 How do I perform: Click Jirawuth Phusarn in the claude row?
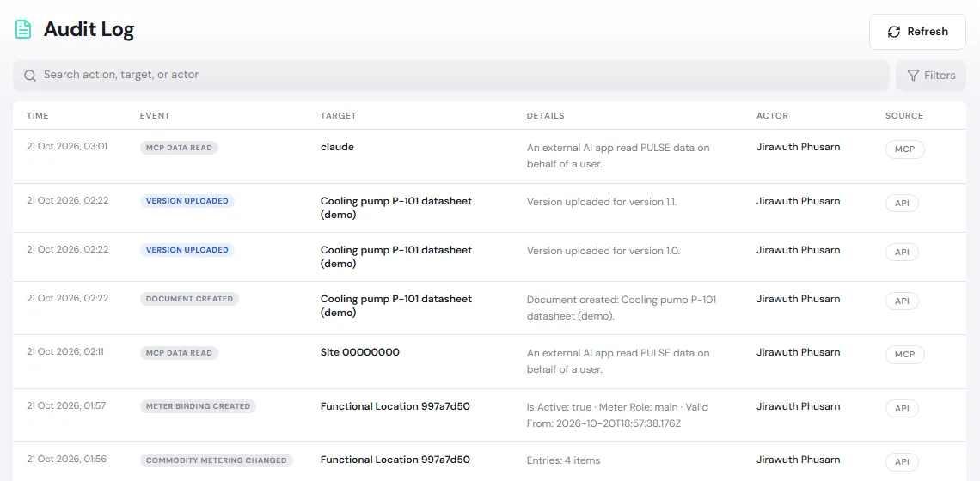798,148
